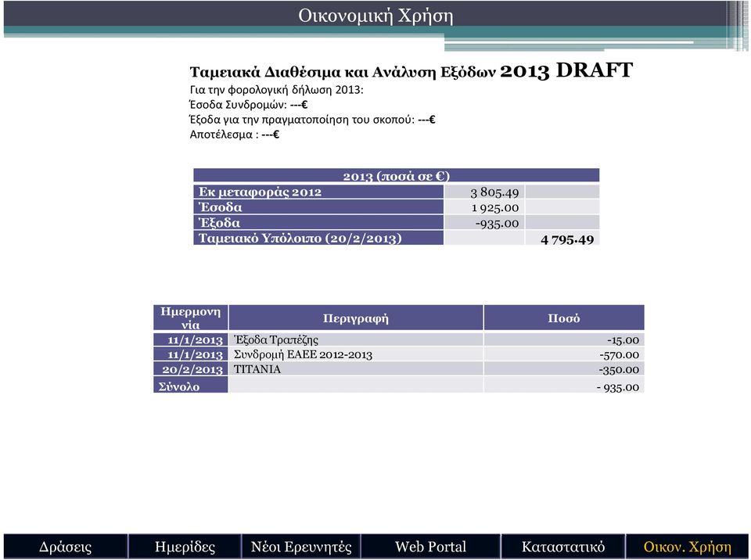Go to the Web Portal tab
751x560 pixels.
point(430,546)
